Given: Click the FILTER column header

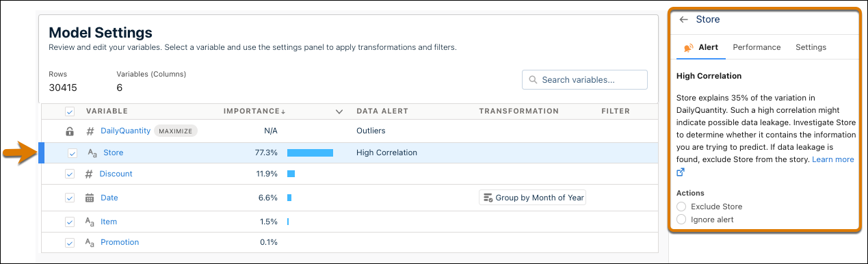Looking at the screenshot, I should point(616,111).
